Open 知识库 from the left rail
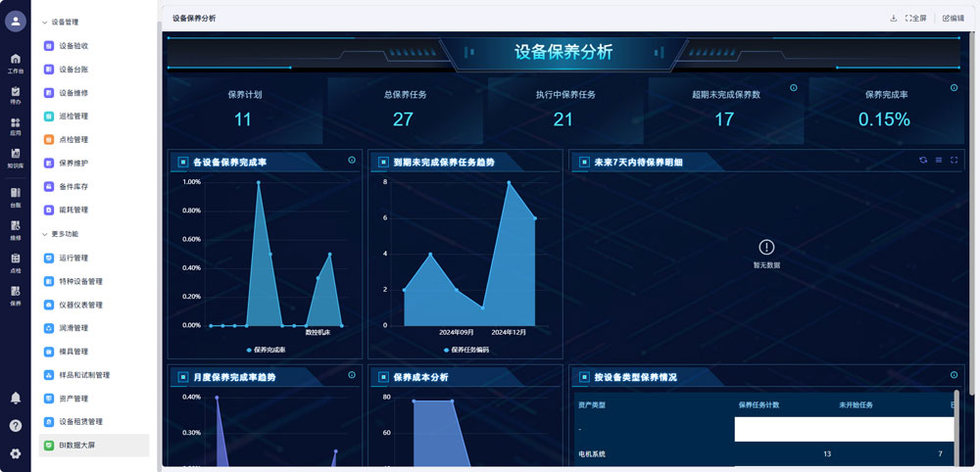This screenshot has width=980, height=472. (x=16, y=157)
